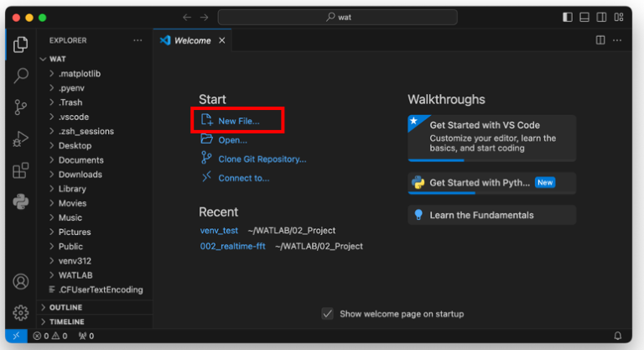Select the Welcome tab
Image resolution: width=644 pixels, height=350 pixels.
[192, 40]
